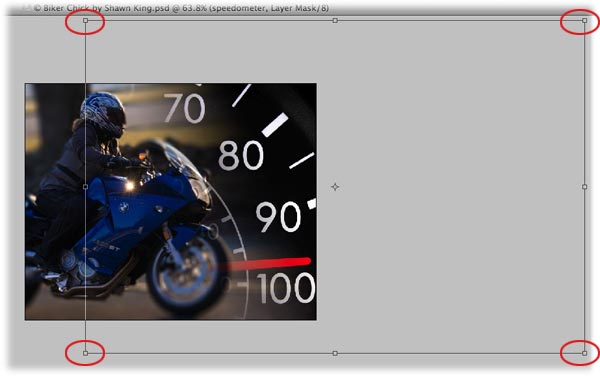This screenshot has width=600, height=377.
Task: Click the bottom-right transform corner handle
Action: tap(584, 353)
